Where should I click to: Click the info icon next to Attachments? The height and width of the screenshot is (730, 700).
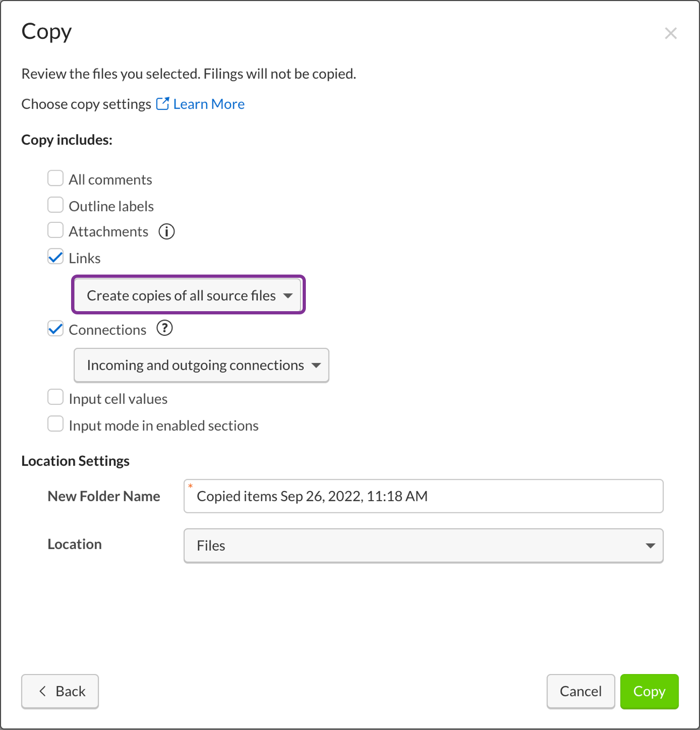click(x=166, y=231)
